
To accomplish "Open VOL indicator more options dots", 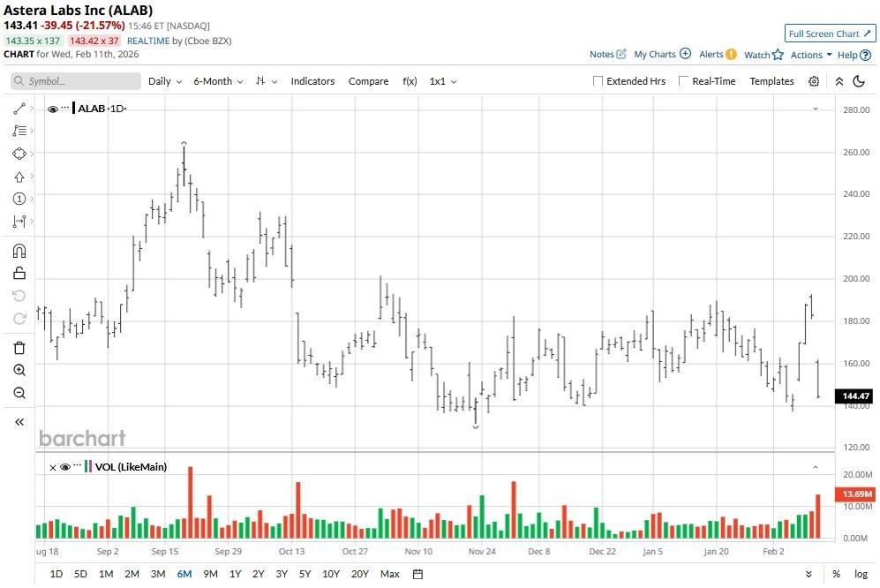I will click(78, 465).
